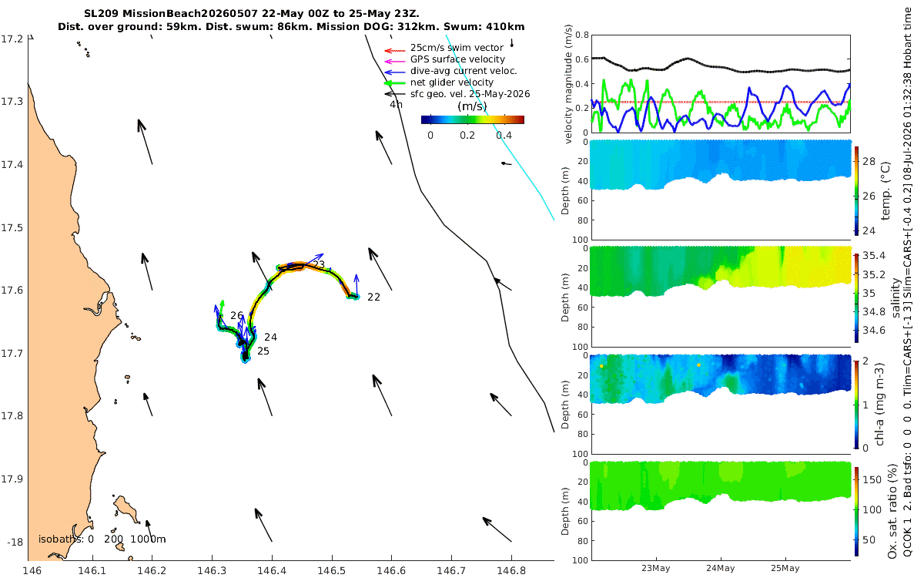Click track day label '22' on map

[373, 297]
